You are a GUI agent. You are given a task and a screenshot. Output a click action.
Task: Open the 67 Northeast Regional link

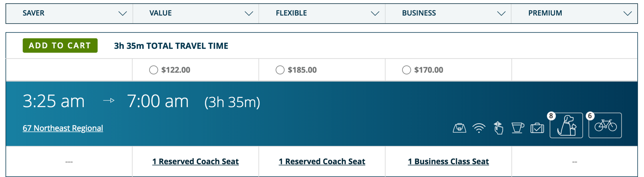63,128
